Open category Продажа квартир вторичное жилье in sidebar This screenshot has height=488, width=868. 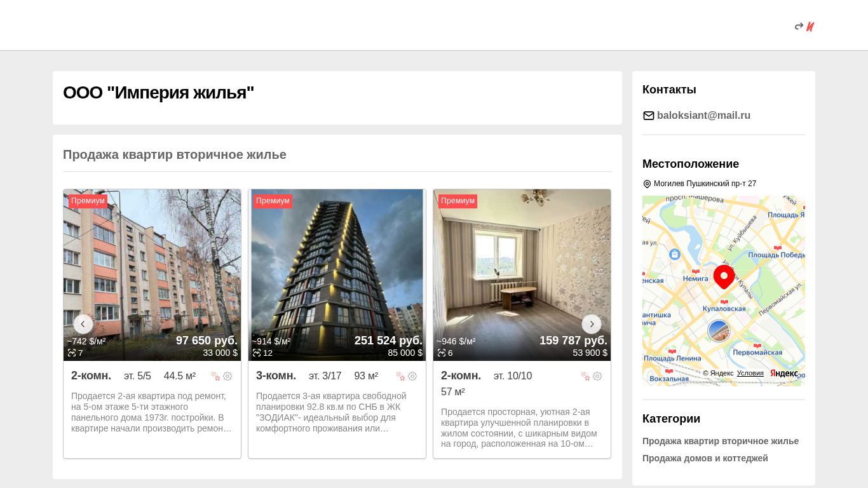[x=721, y=441]
